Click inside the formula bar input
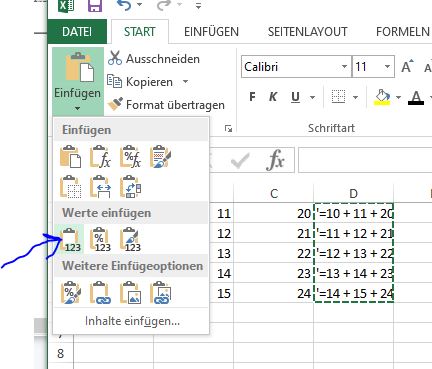The width and height of the screenshot is (432, 369). pos(365,160)
